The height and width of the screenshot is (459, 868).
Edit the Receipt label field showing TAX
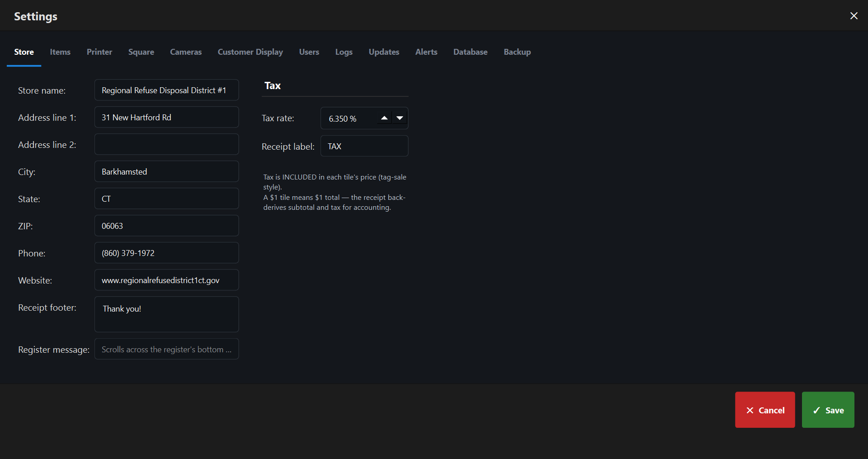click(364, 146)
